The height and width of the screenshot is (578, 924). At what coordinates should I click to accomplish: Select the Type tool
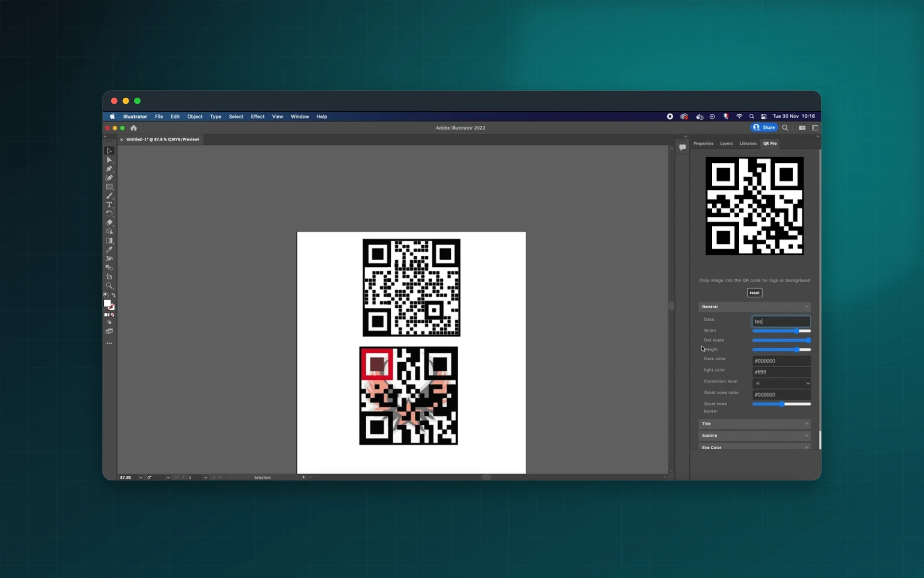pyautogui.click(x=109, y=205)
